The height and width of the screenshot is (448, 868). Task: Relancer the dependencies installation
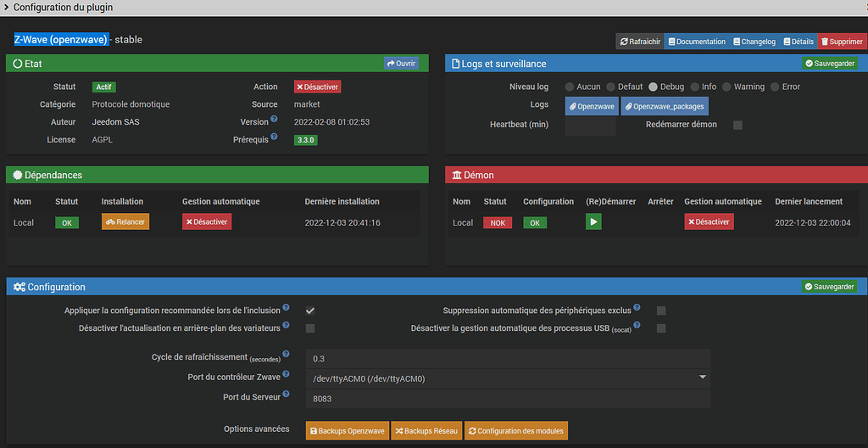coord(125,222)
